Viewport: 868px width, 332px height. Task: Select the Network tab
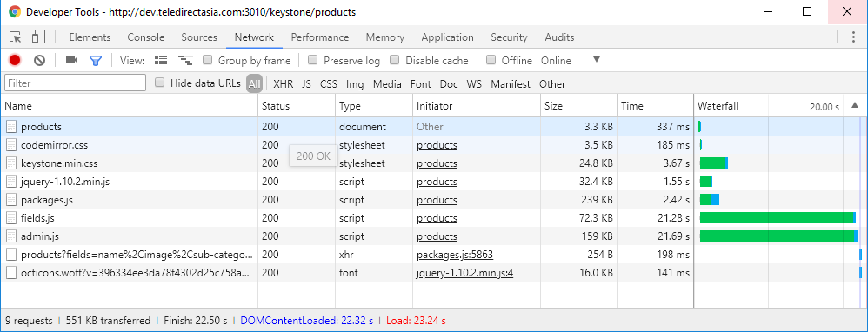pos(254,37)
